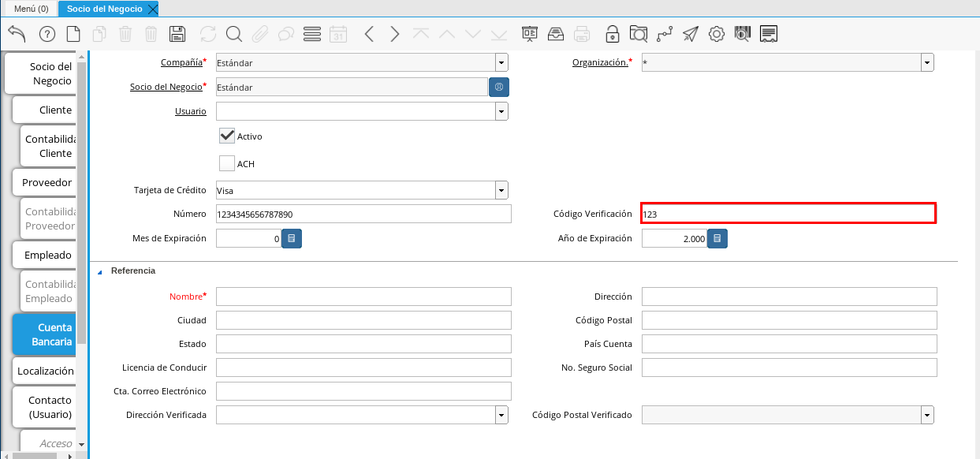The width and height of the screenshot is (980, 459).
Task: Click the gear process icon in toolbar
Action: (716, 34)
